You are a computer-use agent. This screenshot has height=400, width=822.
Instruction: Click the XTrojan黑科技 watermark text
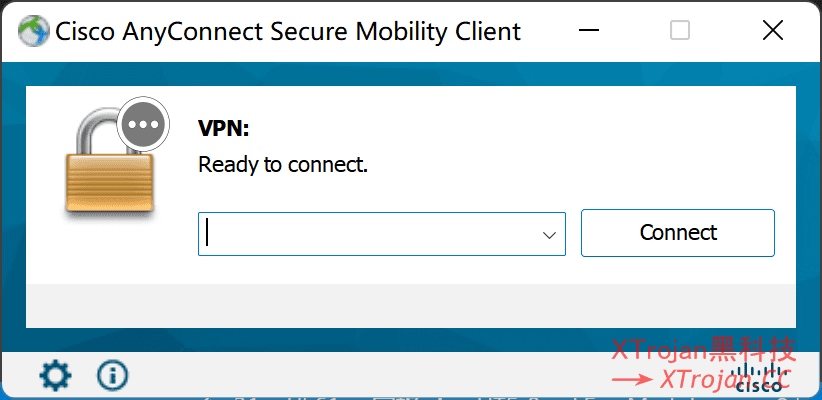703,350
